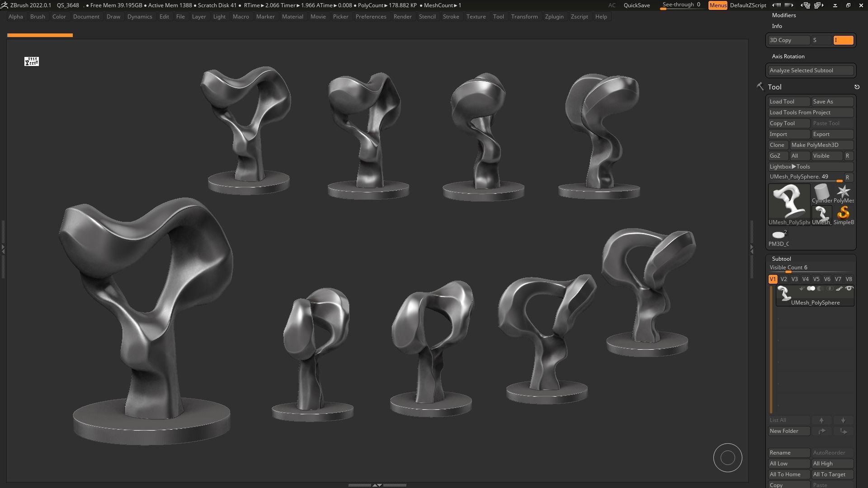Collapse the Subtool section
The image size is (868, 488).
pyautogui.click(x=781, y=259)
